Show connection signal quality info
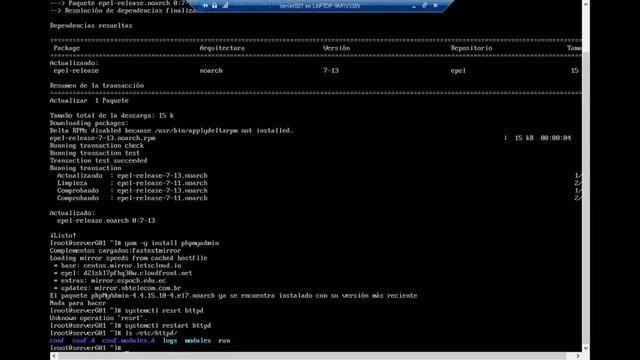 pyautogui.click(x=225, y=6)
